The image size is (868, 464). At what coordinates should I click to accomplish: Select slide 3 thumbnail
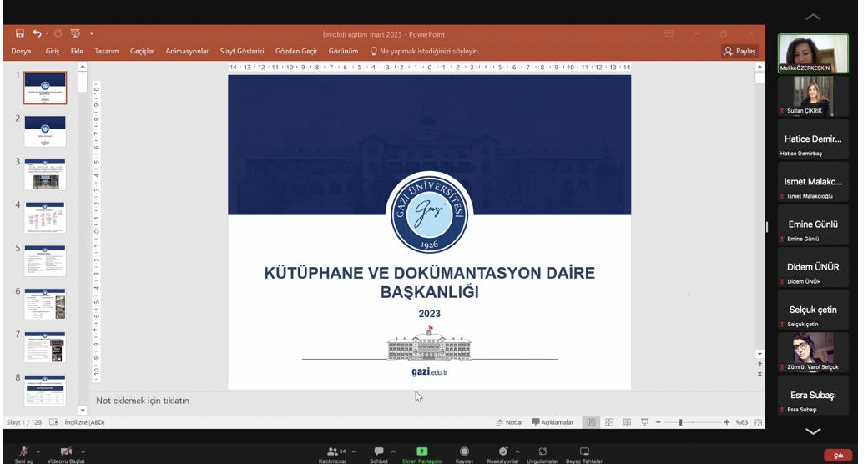point(45,174)
